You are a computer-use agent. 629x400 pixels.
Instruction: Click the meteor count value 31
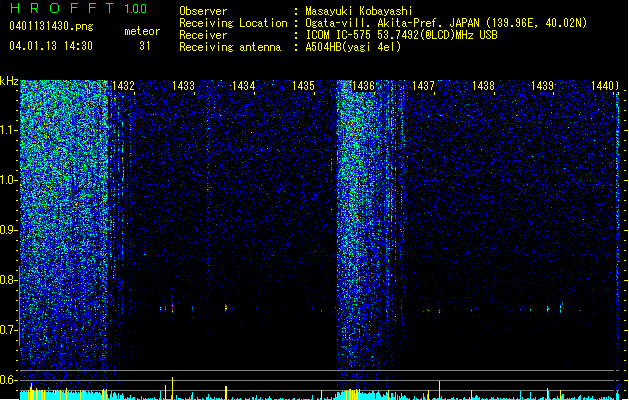pos(145,46)
